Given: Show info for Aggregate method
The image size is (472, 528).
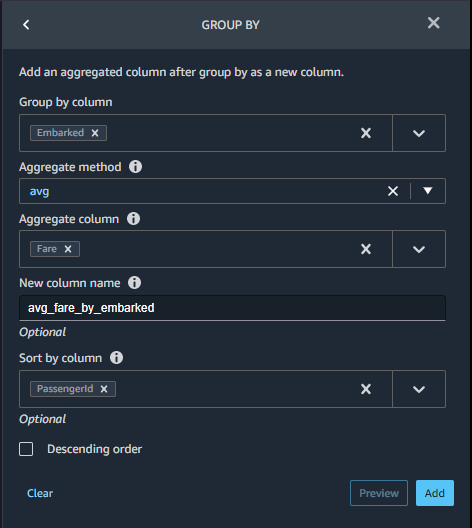Looking at the screenshot, I should click(x=135, y=167).
